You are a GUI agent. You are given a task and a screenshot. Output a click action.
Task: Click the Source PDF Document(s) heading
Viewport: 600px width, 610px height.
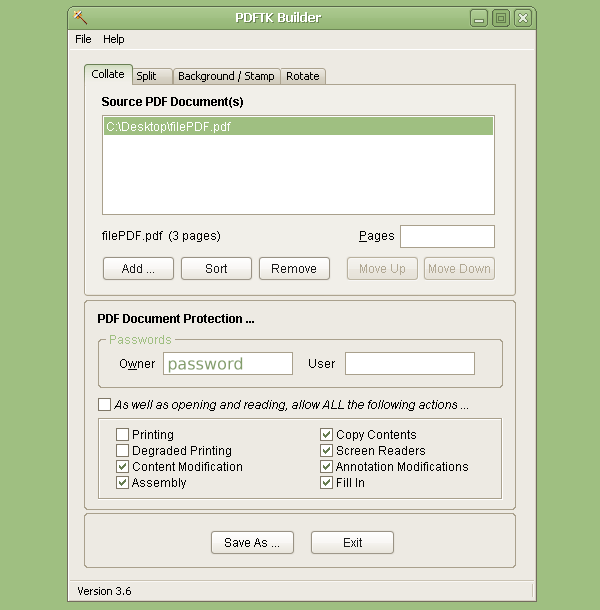(x=172, y=102)
